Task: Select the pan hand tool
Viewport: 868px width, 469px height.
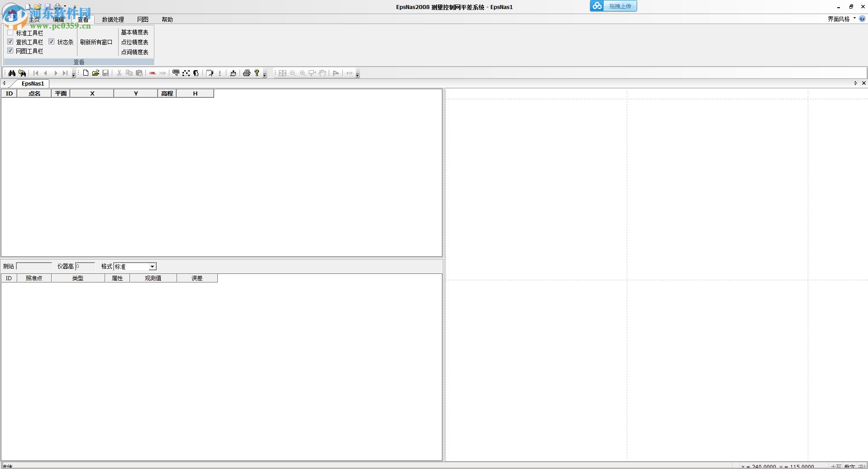Action: (322, 73)
